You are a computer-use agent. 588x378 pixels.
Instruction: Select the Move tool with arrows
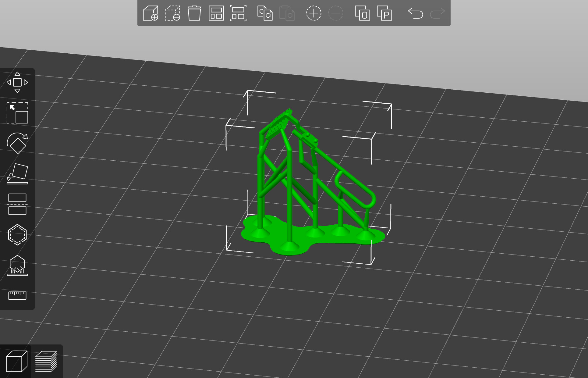click(17, 82)
